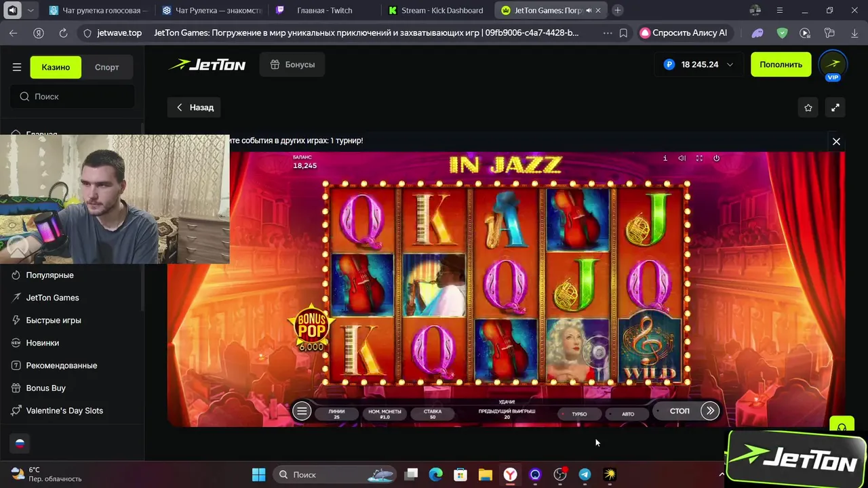Click the in-game power exit icon
Screen dimensions: 868x488
(x=716, y=158)
